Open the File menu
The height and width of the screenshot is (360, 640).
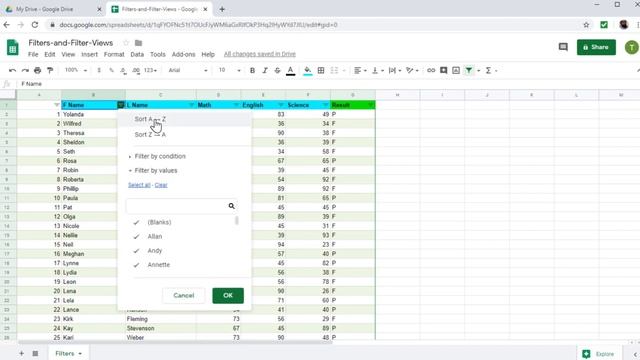point(33,54)
